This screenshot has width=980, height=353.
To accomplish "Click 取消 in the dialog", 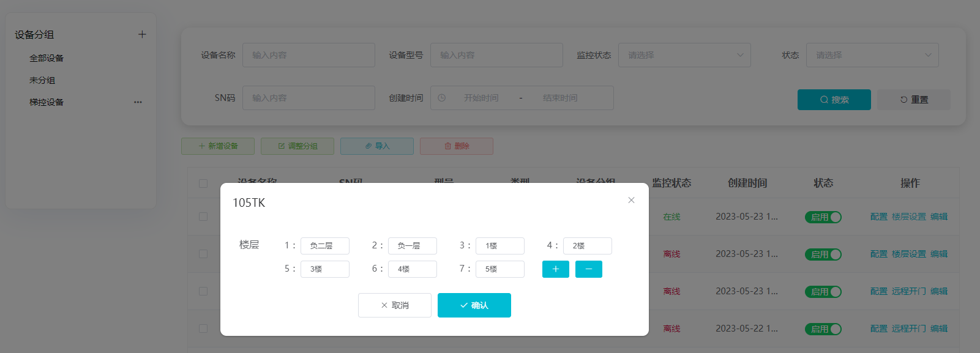I will click(x=395, y=305).
